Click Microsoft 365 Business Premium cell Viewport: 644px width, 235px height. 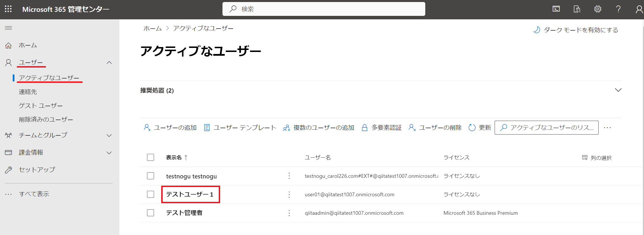click(481, 213)
